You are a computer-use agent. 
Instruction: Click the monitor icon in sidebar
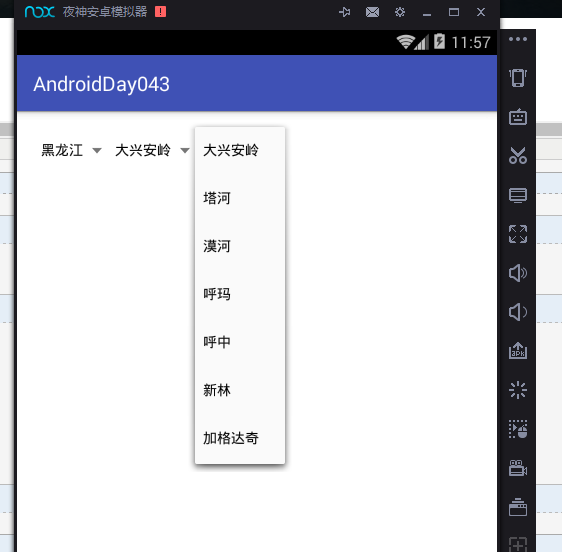[x=518, y=195]
